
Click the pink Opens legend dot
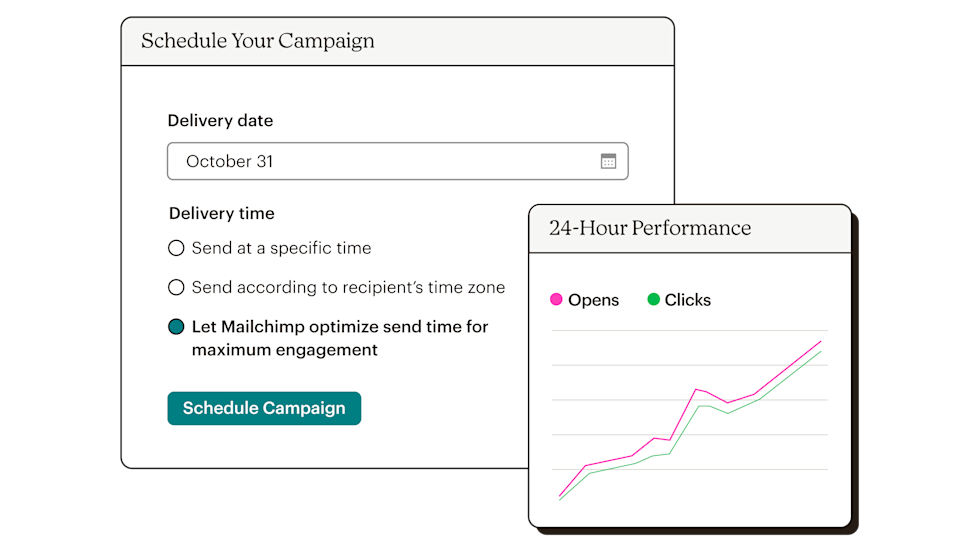click(x=556, y=299)
